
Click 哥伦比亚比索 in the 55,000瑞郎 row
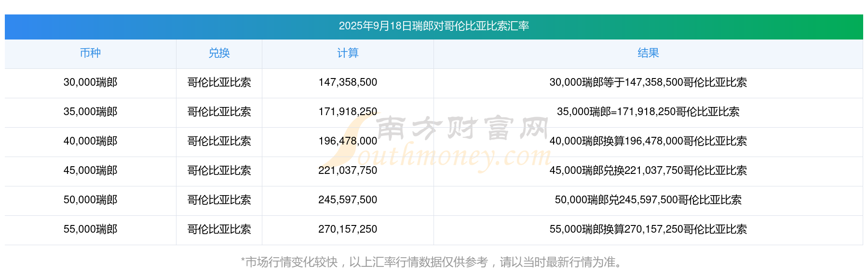pyautogui.click(x=219, y=229)
